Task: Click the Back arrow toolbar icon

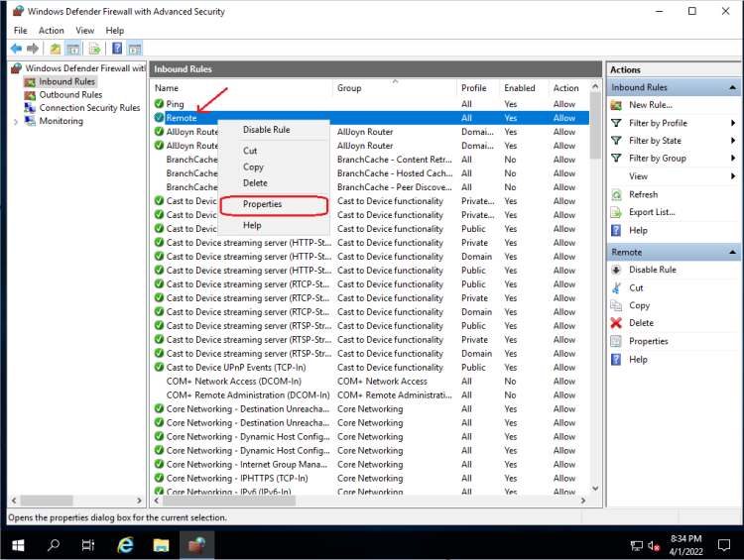Action: tap(16, 49)
